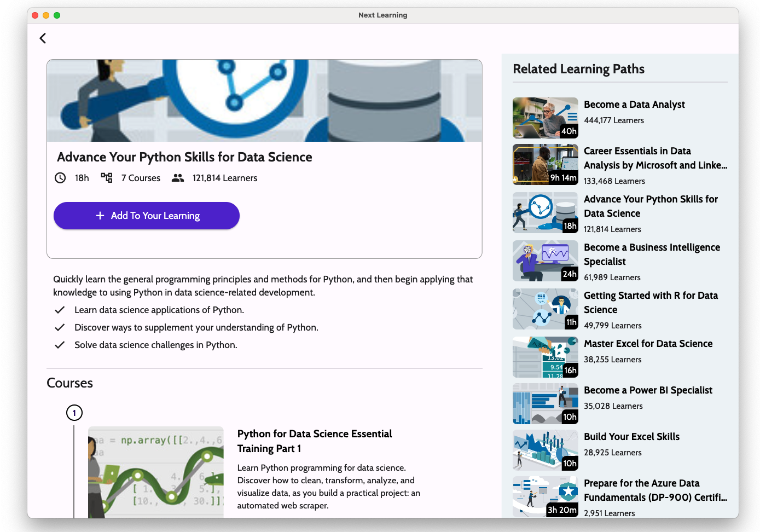
Task: Click the macOS green fullscreen button
Action: (57, 15)
